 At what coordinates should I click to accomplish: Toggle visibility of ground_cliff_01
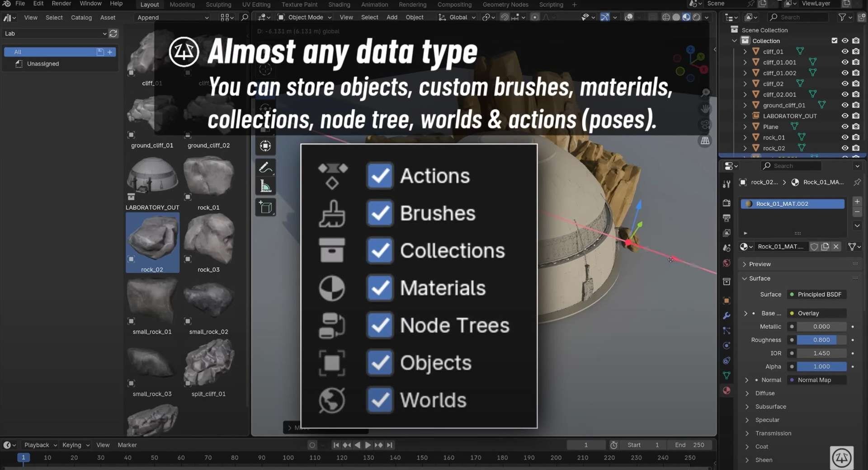tap(844, 105)
